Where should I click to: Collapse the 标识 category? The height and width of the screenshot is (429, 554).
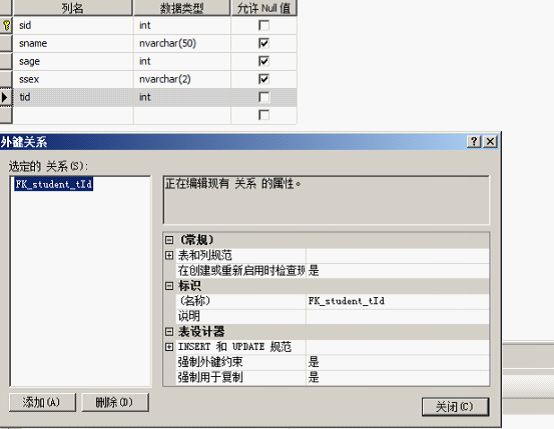(x=169, y=286)
